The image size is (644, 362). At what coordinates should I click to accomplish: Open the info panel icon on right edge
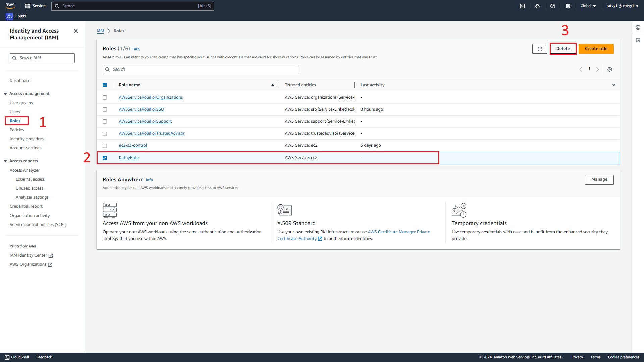[638, 28]
